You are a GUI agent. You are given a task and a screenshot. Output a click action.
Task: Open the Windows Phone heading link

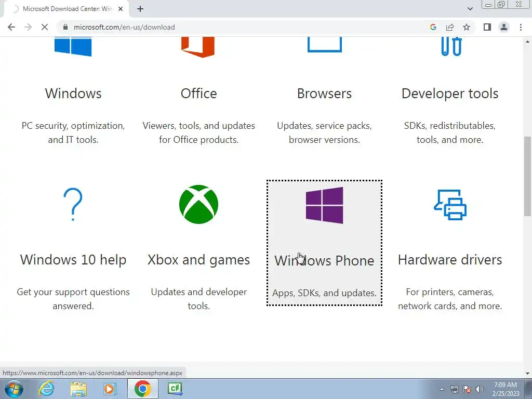tap(324, 261)
